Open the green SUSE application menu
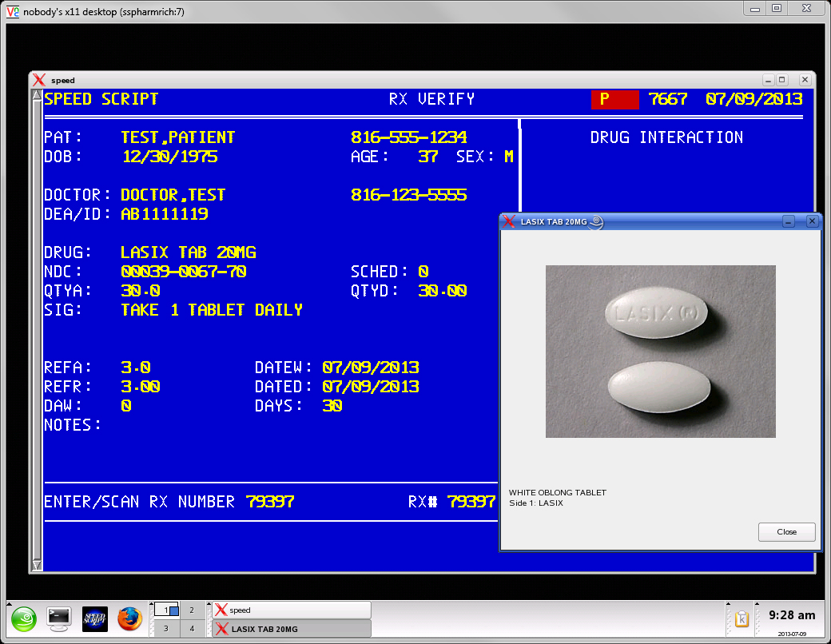The height and width of the screenshot is (644, 831). coord(24,619)
